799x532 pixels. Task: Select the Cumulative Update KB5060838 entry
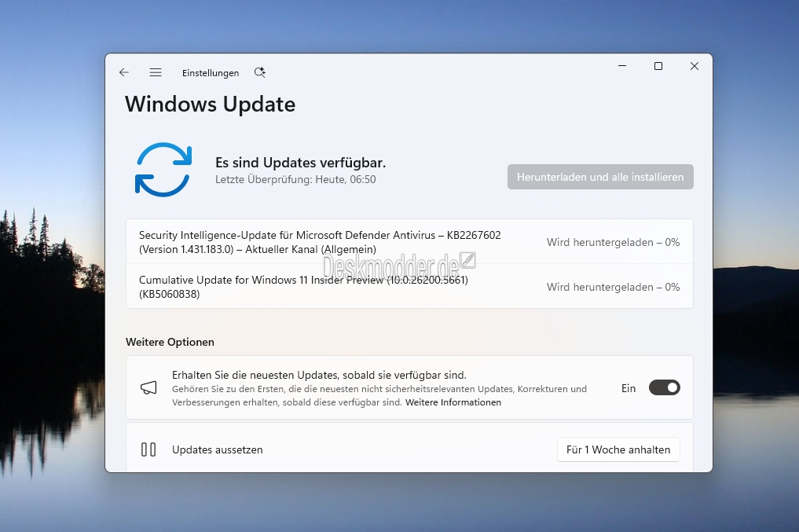(x=409, y=286)
